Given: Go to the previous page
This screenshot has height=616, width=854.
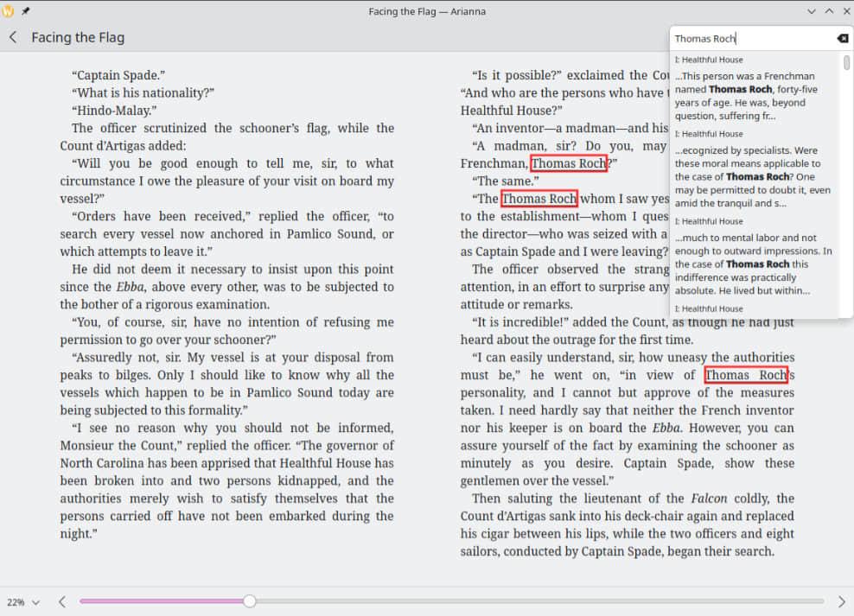Looking at the screenshot, I should (62, 601).
